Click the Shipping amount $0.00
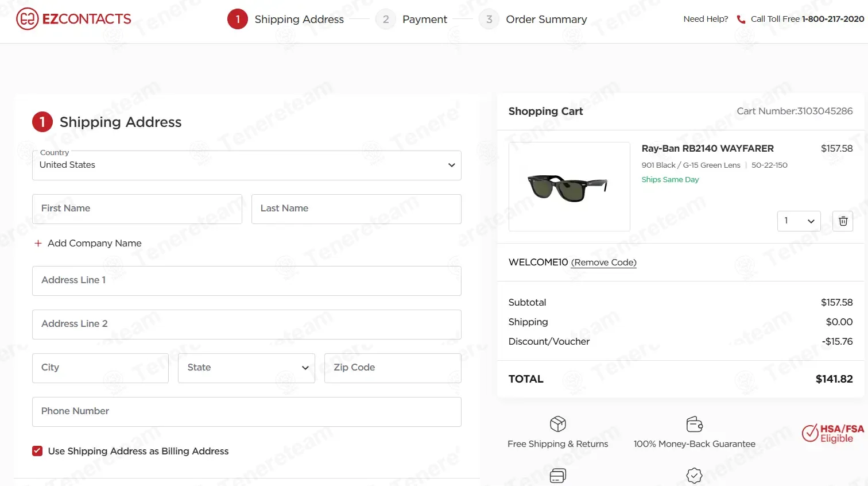This screenshot has width=868, height=486. point(839,322)
